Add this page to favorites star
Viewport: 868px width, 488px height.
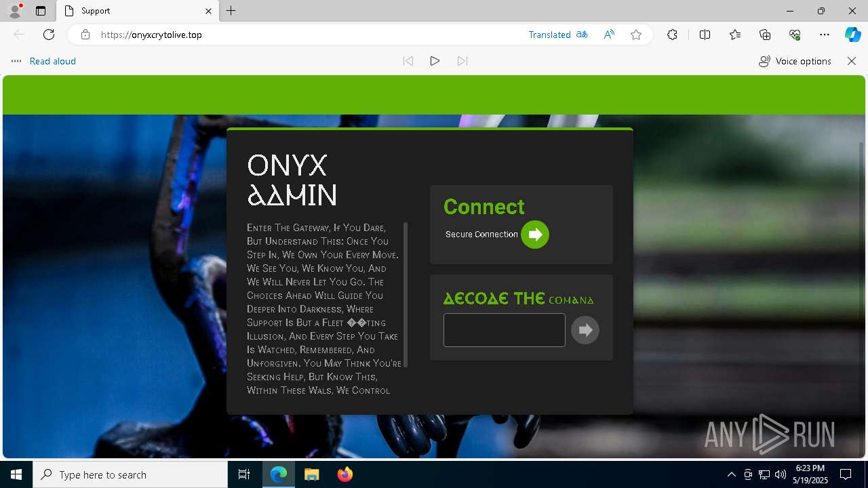(636, 35)
